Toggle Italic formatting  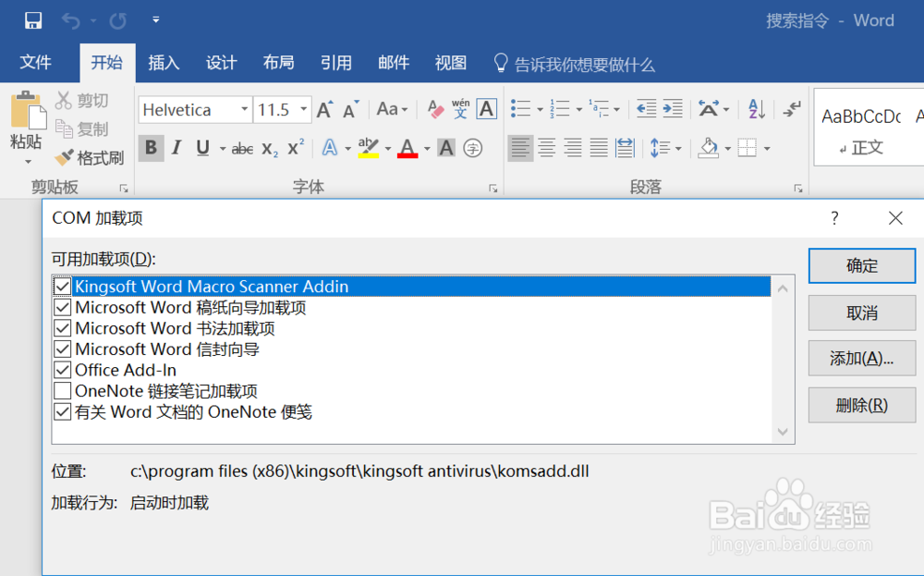(176, 147)
